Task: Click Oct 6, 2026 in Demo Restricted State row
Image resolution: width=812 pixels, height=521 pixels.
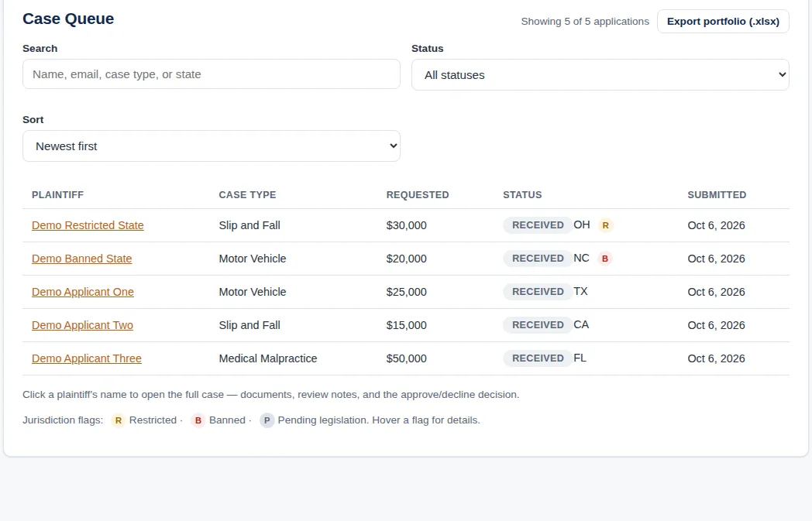Action: pyautogui.click(x=716, y=225)
